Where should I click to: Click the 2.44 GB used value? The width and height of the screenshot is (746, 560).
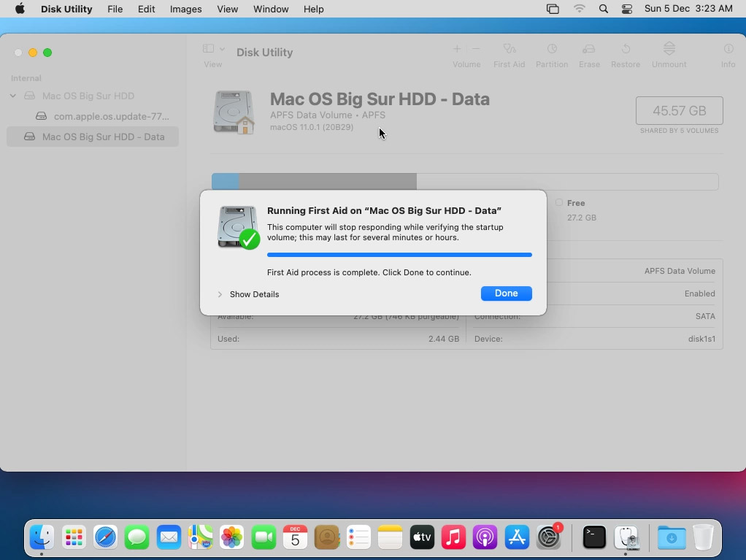(443, 340)
